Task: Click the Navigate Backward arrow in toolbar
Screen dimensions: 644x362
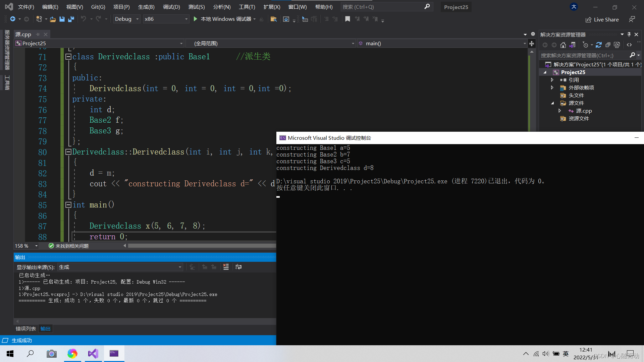Action: tap(13, 19)
